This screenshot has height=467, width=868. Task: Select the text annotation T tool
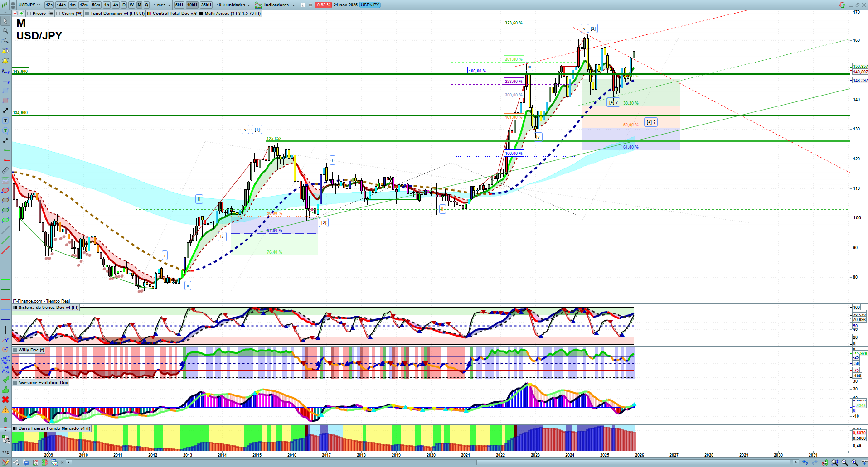pyautogui.click(x=5, y=120)
